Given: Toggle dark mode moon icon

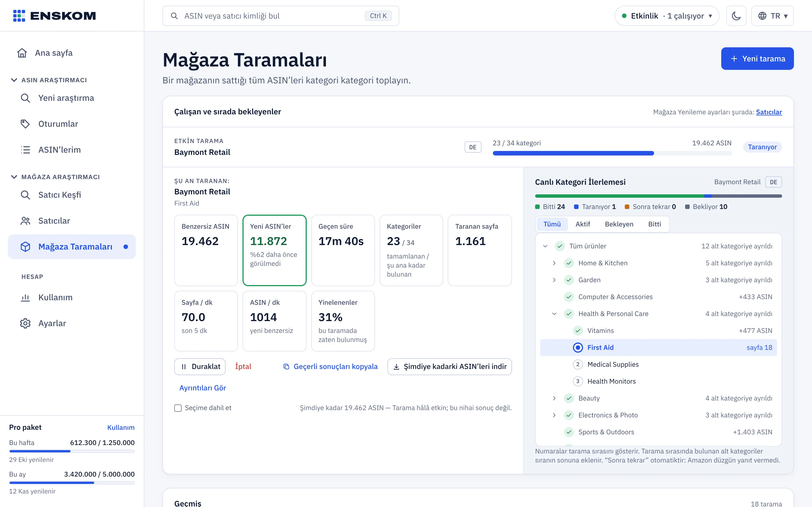Looking at the screenshot, I should pos(736,16).
